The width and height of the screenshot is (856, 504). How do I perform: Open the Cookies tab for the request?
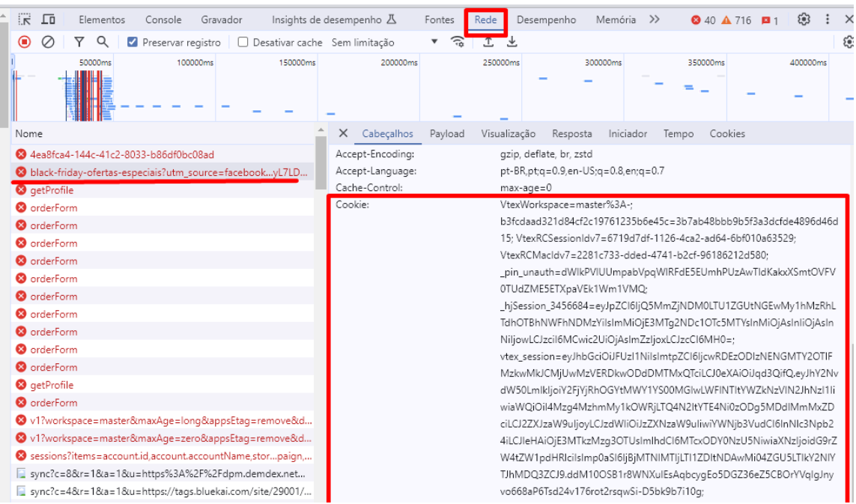[727, 133]
